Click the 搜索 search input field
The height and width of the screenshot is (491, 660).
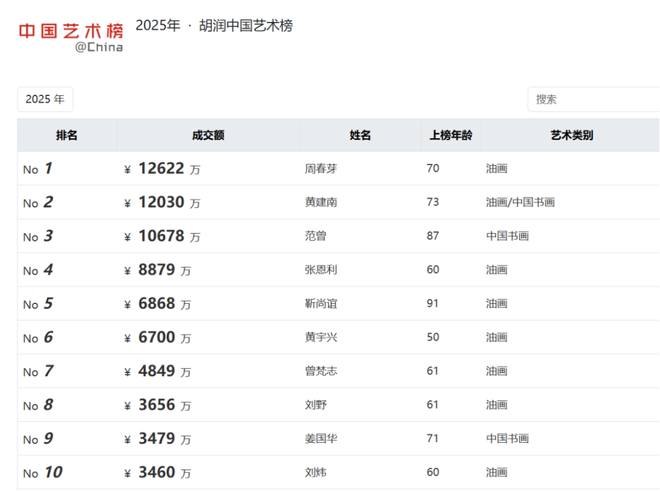click(x=594, y=99)
